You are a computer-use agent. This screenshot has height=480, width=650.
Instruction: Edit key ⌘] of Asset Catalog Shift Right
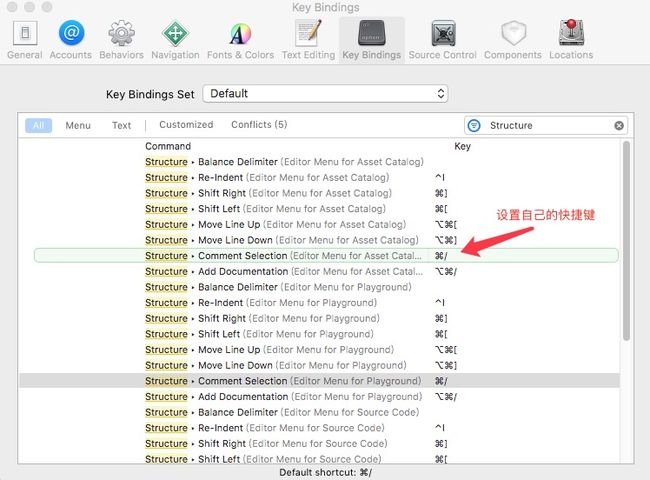click(441, 193)
